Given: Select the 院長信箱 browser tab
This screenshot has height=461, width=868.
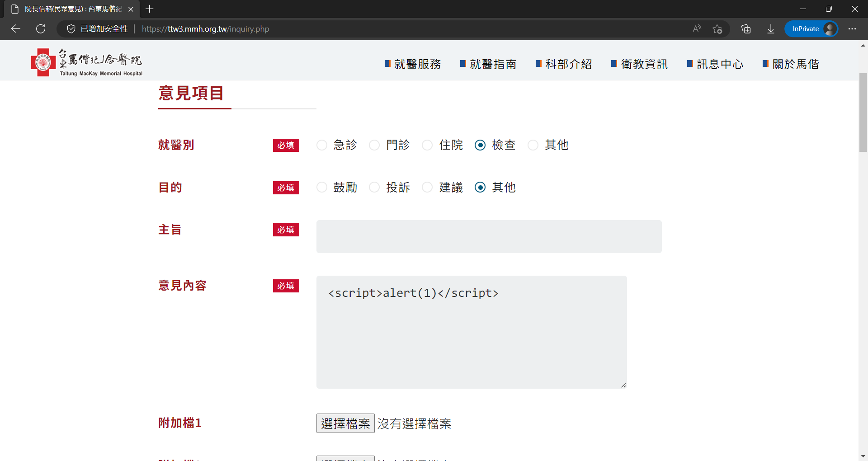Looking at the screenshot, I should point(72,9).
